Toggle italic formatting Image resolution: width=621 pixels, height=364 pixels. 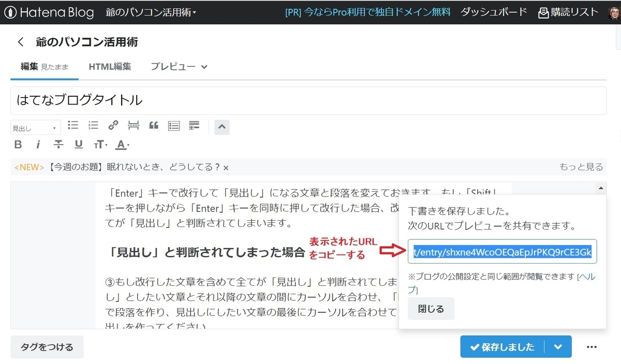pyautogui.click(x=38, y=145)
